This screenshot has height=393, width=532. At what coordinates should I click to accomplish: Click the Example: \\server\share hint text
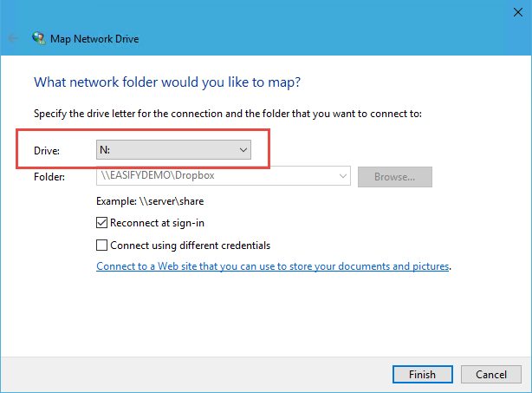pos(150,201)
